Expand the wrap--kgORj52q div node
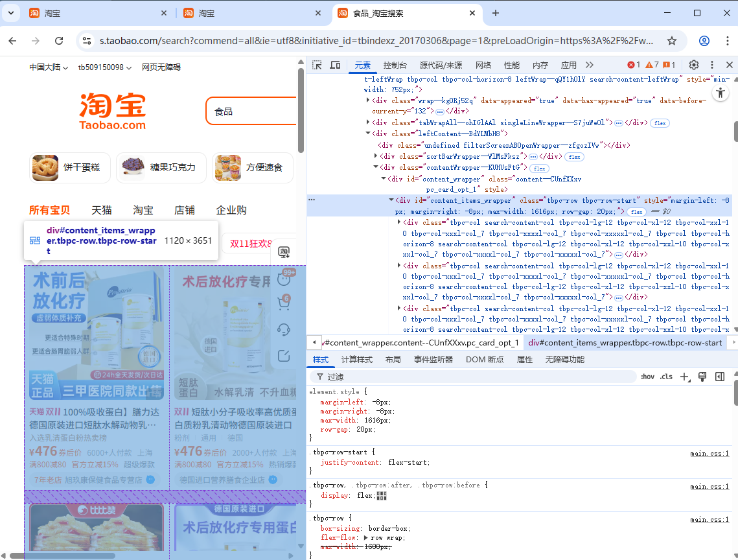 pos(368,100)
